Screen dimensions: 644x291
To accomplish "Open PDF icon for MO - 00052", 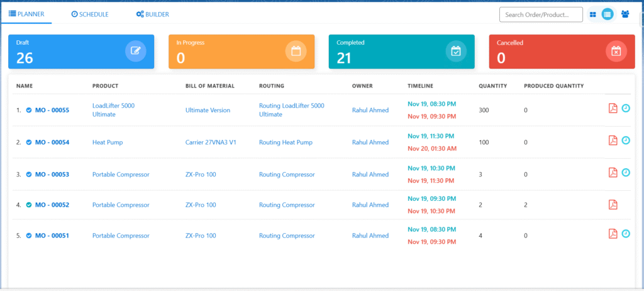I will point(613,204).
